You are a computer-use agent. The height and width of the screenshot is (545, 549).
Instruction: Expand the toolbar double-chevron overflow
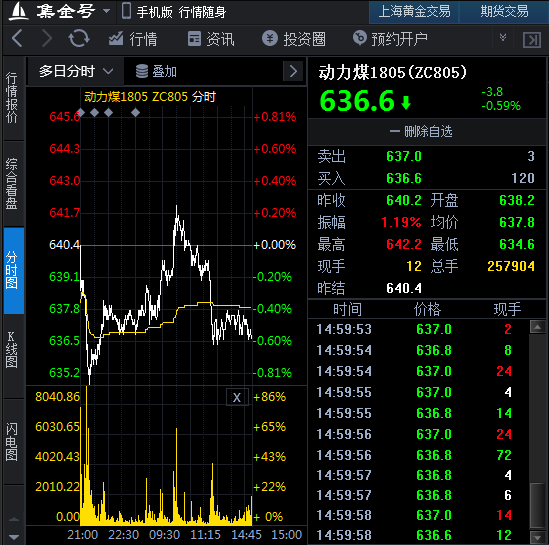pyautogui.click(x=503, y=37)
